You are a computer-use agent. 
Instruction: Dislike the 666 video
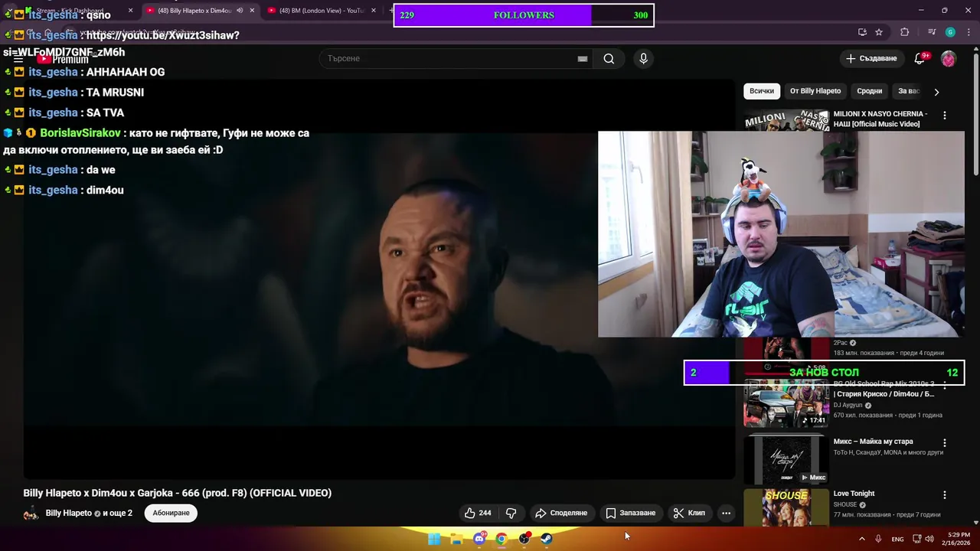pyautogui.click(x=511, y=513)
